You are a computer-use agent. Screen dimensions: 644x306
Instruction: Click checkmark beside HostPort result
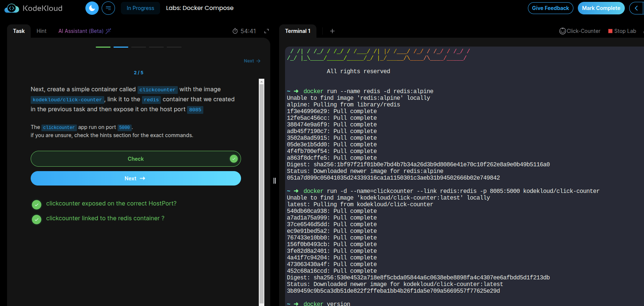tap(37, 205)
